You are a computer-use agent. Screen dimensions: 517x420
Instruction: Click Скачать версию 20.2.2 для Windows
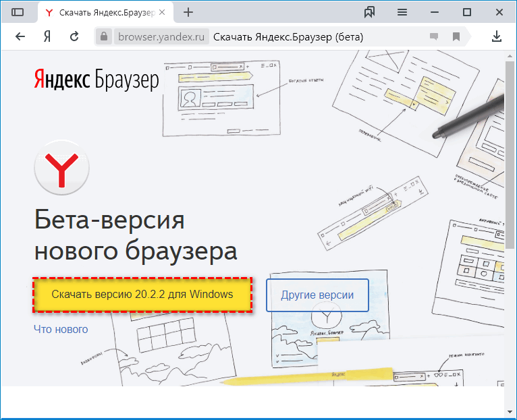coord(142,295)
